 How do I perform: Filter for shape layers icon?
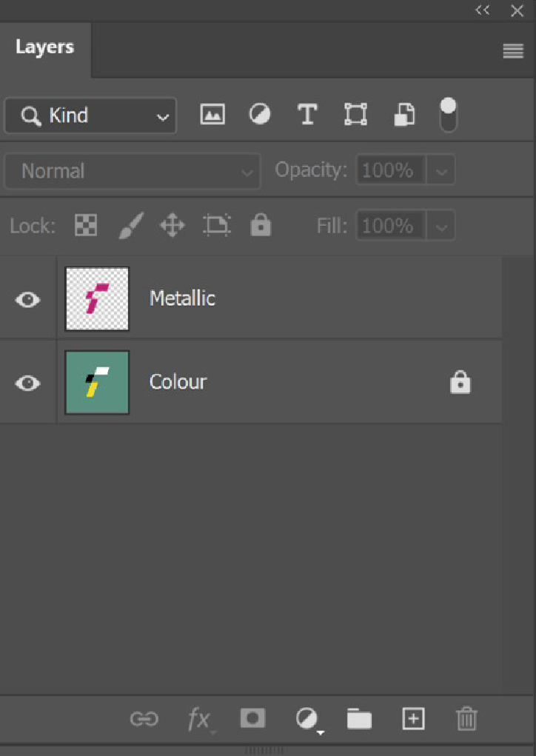click(355, 115)
